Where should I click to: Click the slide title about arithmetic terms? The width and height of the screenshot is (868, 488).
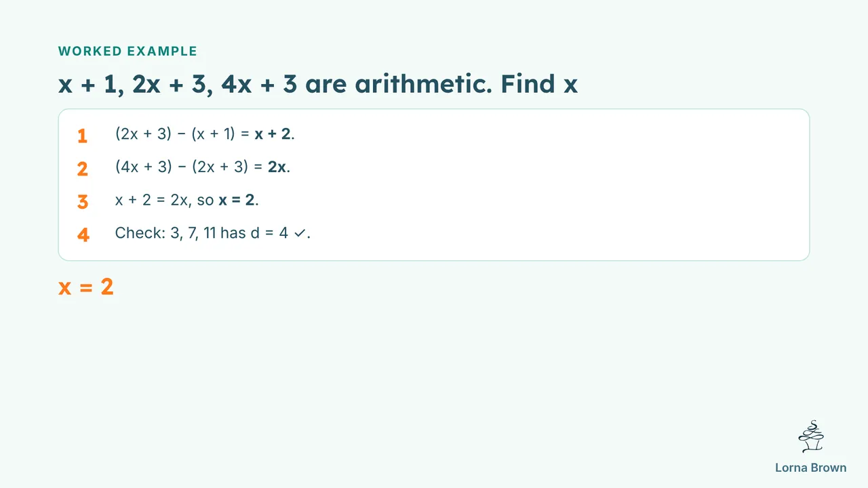click(318, 84)
